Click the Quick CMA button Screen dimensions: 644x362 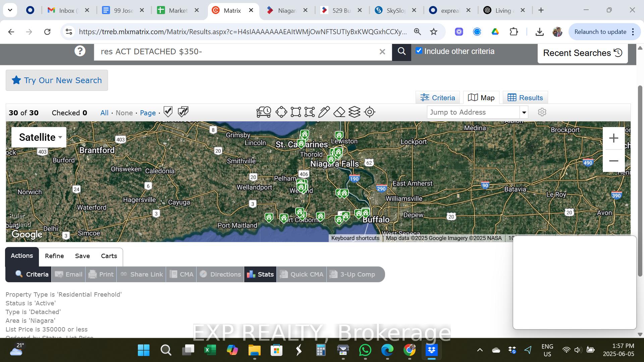tap(302, 275)
